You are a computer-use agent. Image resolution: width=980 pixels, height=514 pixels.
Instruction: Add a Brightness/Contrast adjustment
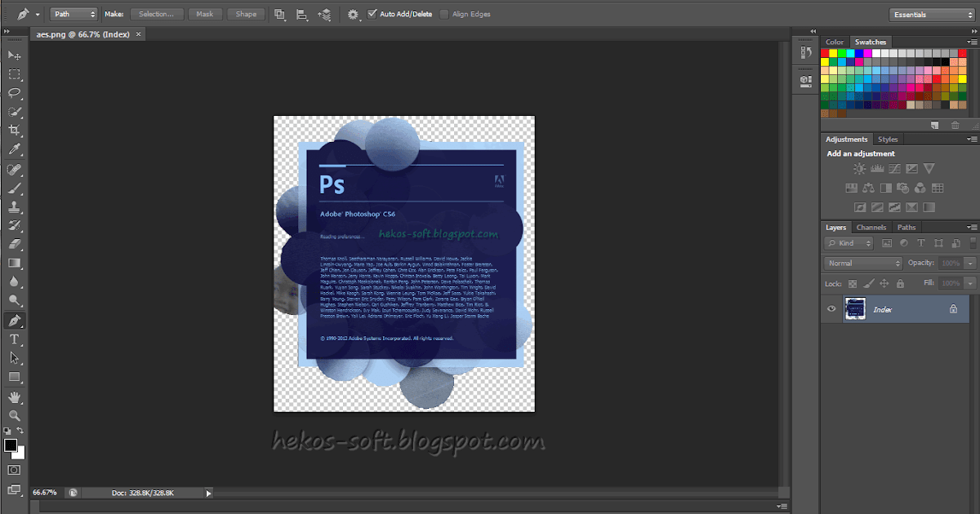click(x=859, y=169)
